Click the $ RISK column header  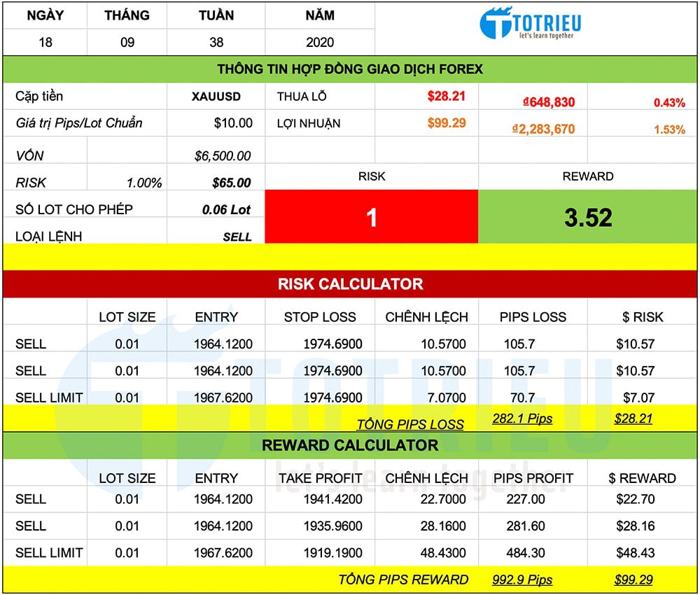[643, 317]
